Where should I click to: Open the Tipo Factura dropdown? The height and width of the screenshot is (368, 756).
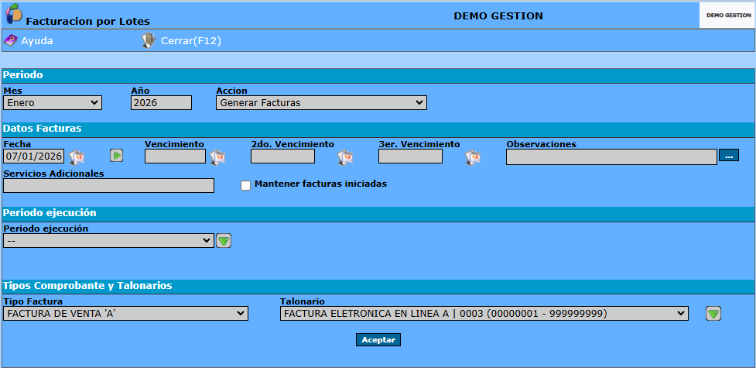(x=125, y=313)
